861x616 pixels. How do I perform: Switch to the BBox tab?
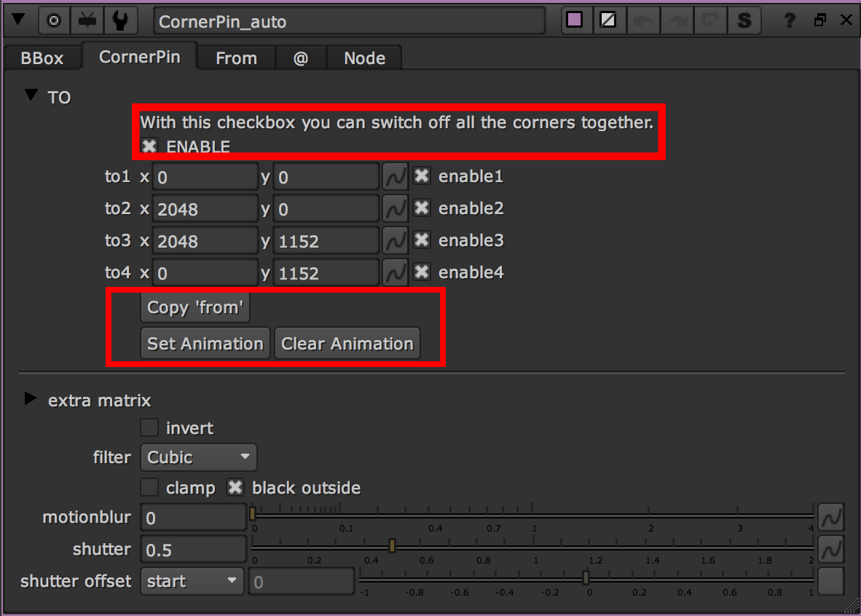click(x=42, y=58)
